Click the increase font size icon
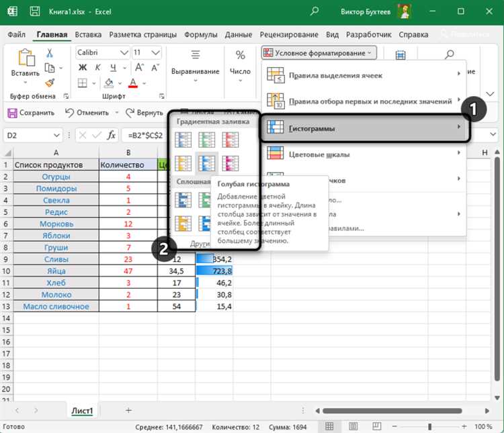 (x=139, y=67)
